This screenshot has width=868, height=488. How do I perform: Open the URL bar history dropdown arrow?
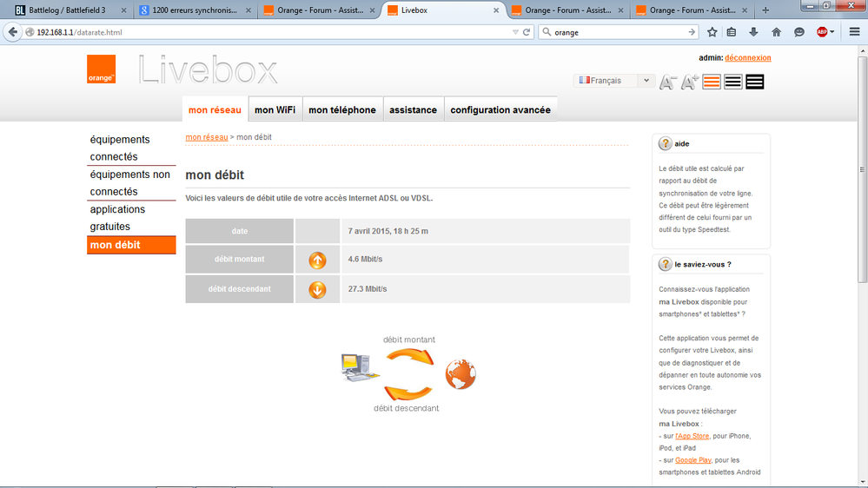[x=515, y=32]
